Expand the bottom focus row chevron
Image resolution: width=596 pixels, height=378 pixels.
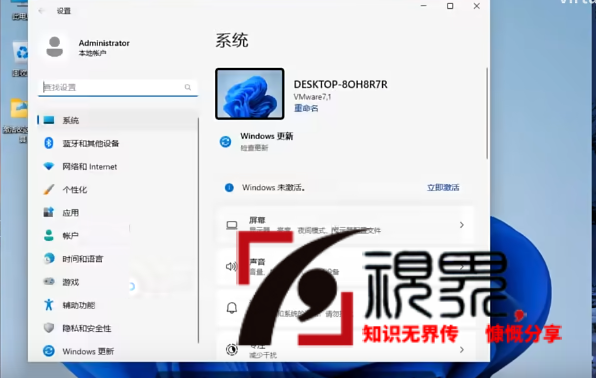pyautogui.click(x=461, y=349)
